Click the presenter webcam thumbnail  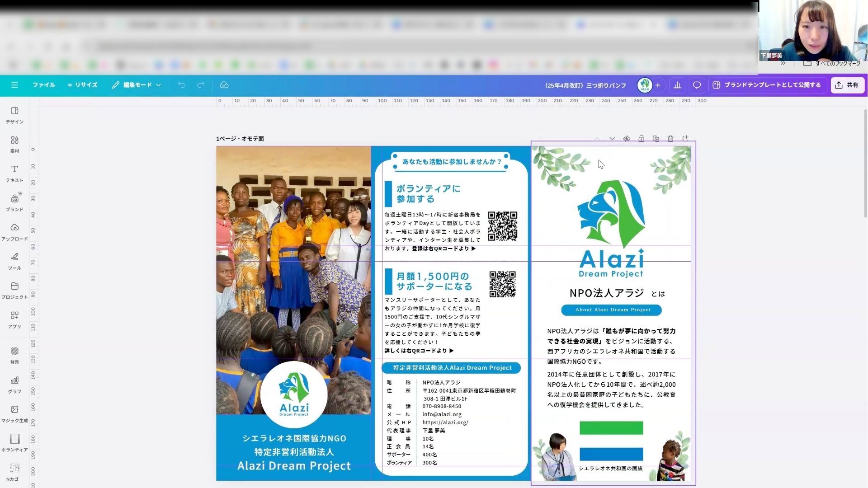tap(813, 30)
